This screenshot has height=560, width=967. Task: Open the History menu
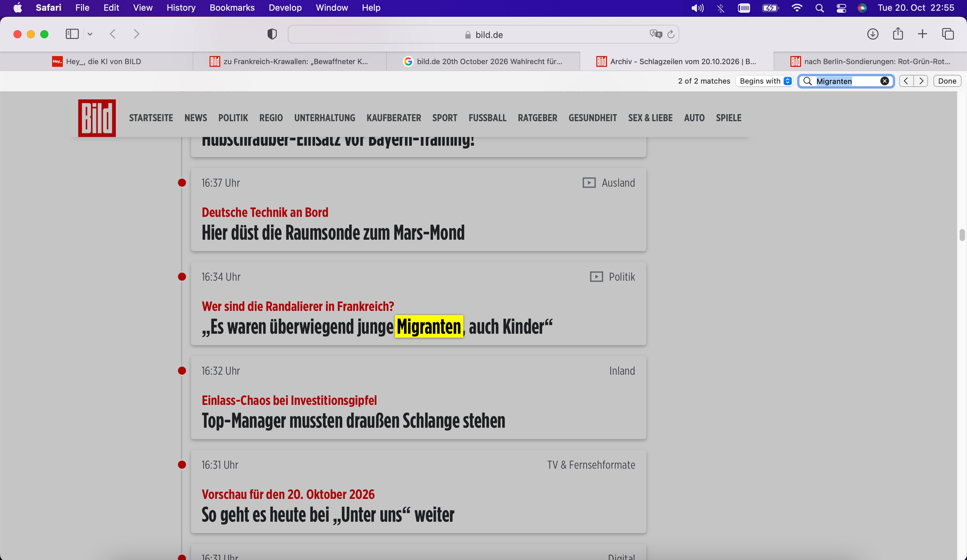(x=181, y=8)
